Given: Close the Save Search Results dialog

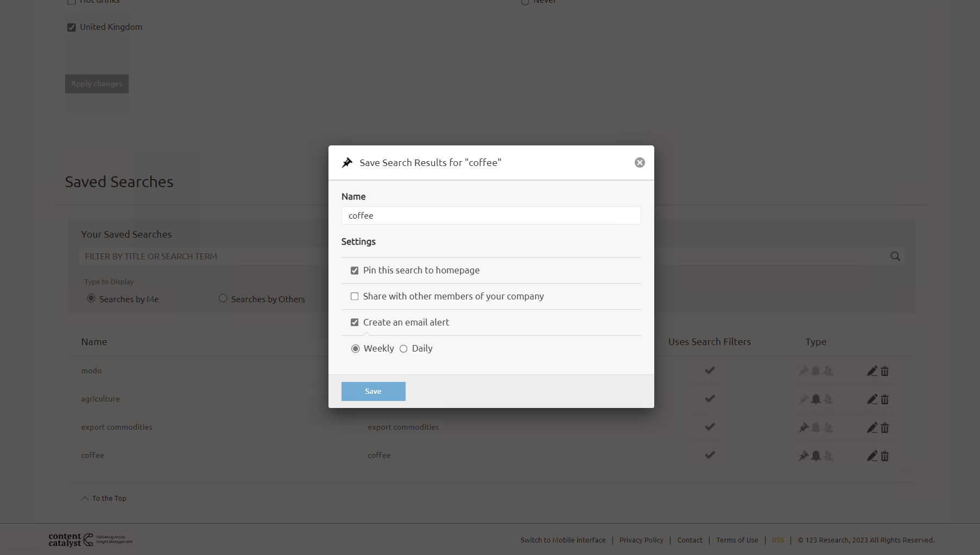Looking at the screenshot, I should [x=640, y=163].
